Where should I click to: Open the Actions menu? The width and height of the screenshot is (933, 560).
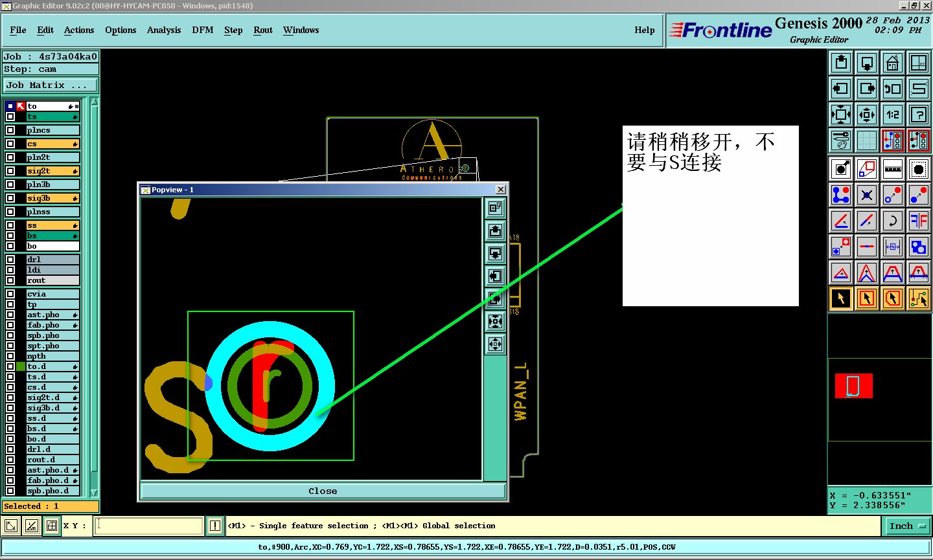tap(79, 30)
